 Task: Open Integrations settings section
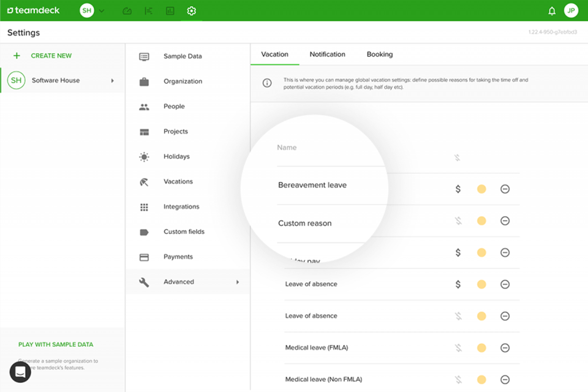click(x=188, y=206)
